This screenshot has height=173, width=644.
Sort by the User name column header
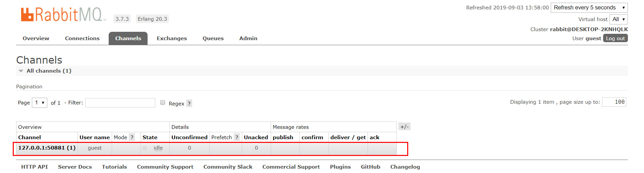click(x=95, y=137)
